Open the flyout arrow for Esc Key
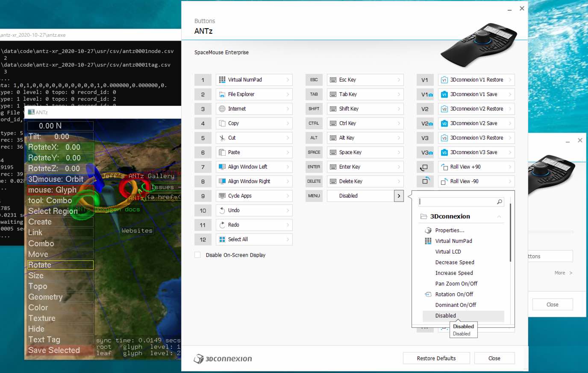588x373 pixels. pos(399,80)
